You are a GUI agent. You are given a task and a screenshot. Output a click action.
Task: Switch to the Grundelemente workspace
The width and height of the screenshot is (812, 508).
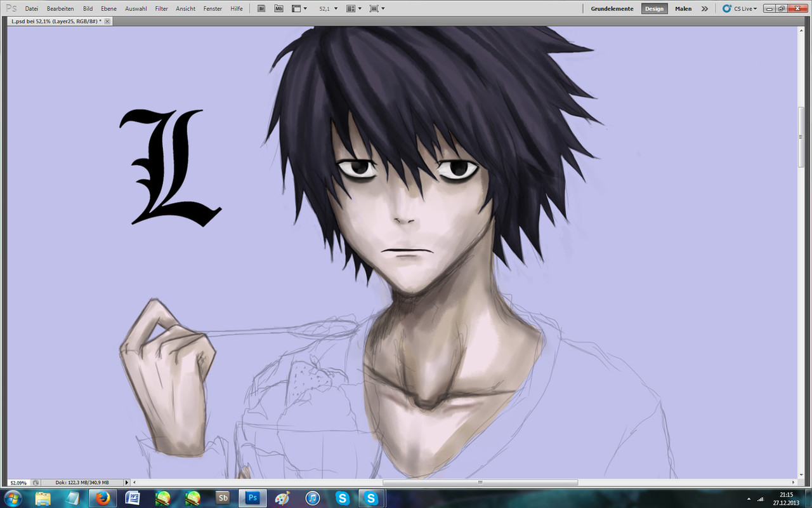tap(612, 9)
